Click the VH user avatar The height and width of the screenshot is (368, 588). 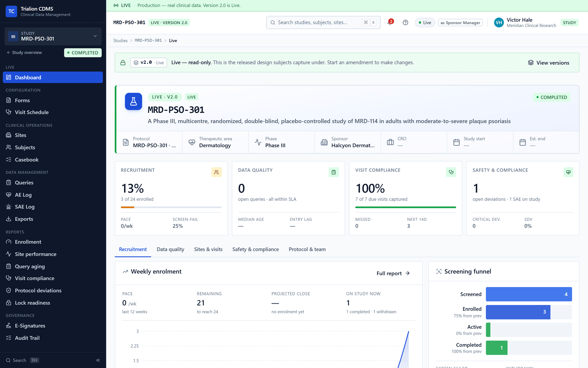(x=499, y=22)
